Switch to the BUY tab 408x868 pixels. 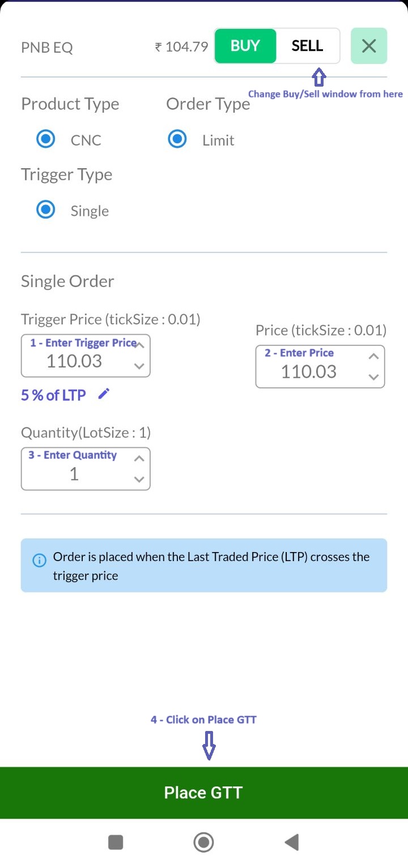click(x=245, y=46)
